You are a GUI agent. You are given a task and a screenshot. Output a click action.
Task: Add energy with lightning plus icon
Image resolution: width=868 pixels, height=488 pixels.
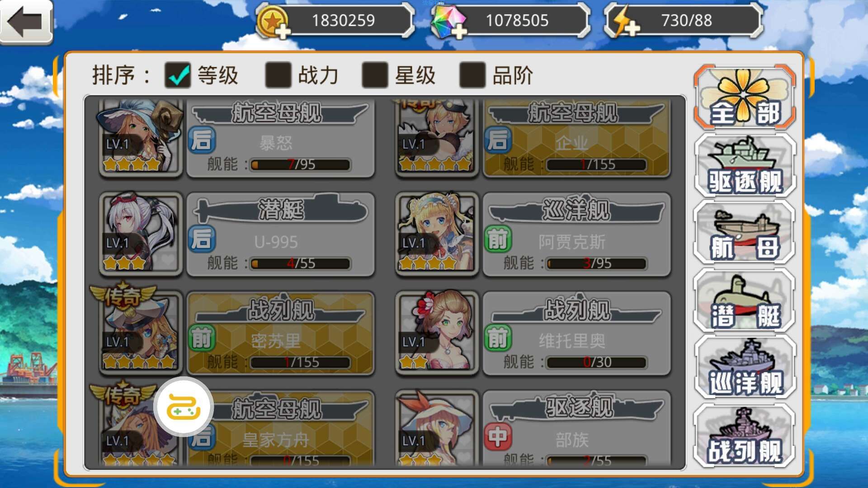pyautogui.click(x=623, y=22)
